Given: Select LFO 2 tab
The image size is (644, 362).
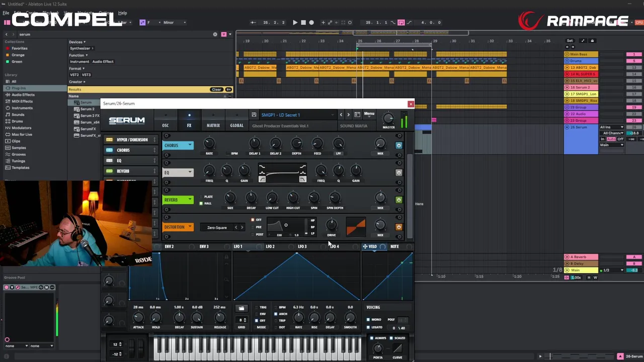Looking at the screenshot, I should pos(270,246).
